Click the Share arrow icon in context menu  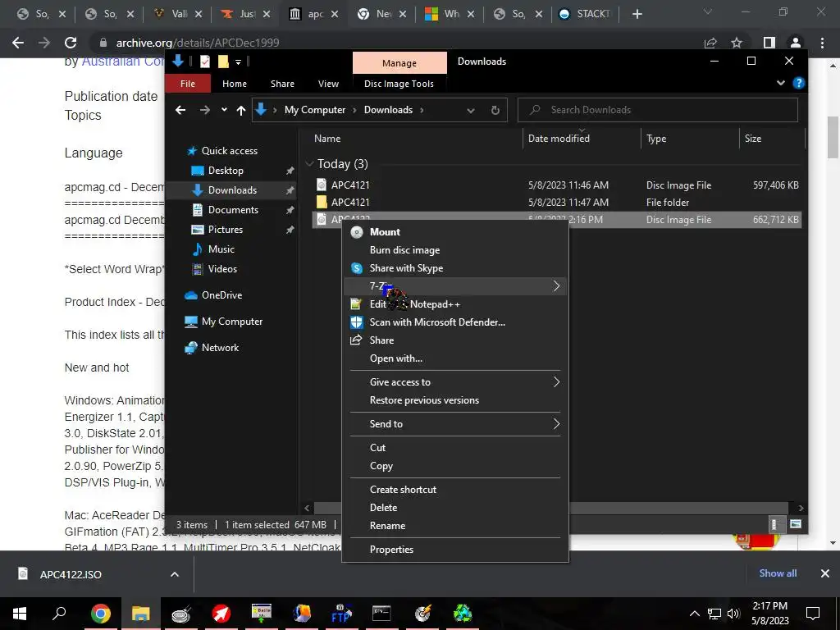pyautogui.click(x=356, y=340)
